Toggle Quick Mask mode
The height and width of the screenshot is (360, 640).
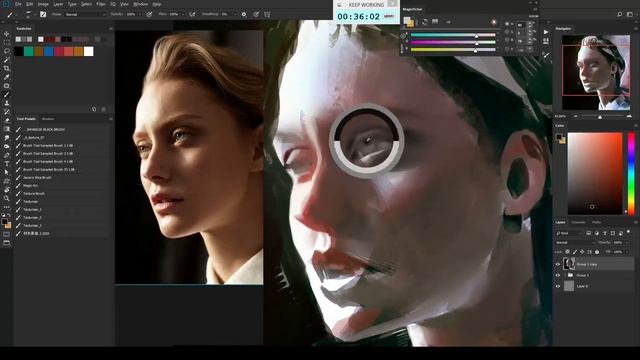[7, 234]
